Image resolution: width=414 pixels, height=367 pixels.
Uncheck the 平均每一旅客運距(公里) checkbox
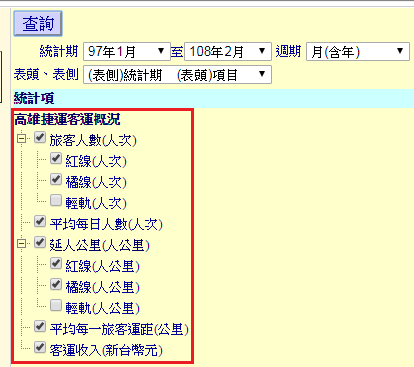click(40, 326)
